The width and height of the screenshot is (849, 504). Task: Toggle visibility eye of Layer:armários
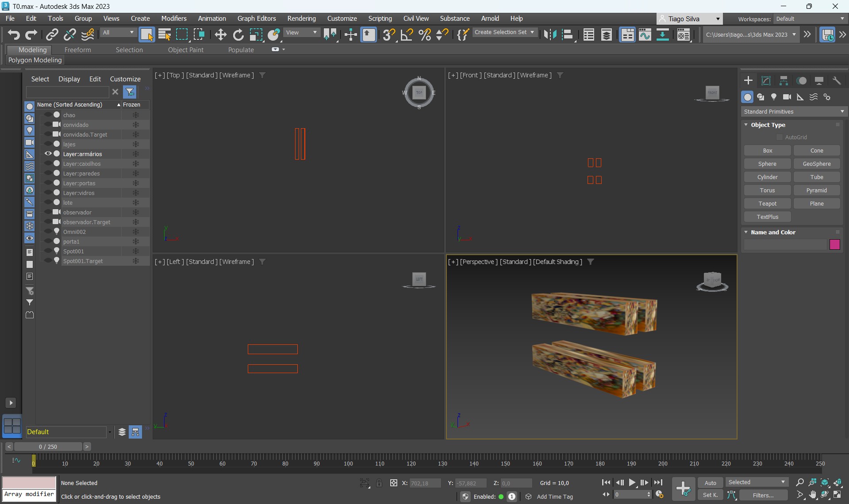coord(48,154)
